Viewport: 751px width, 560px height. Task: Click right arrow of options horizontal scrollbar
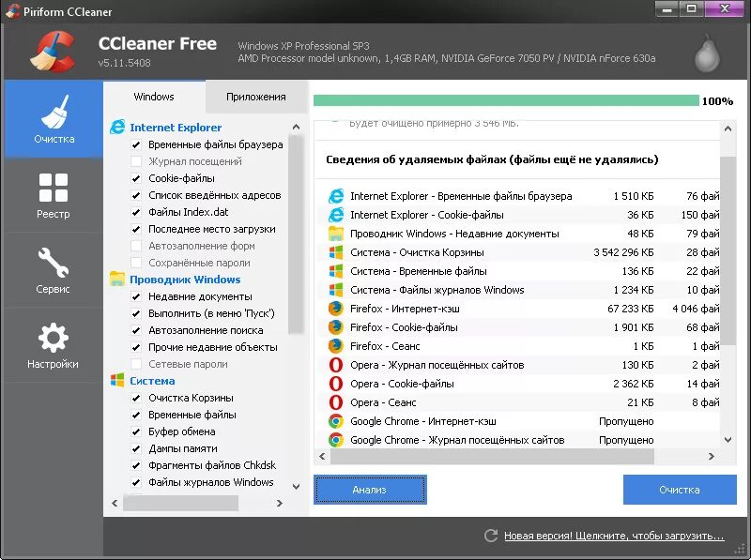click(x=280, y=503)
